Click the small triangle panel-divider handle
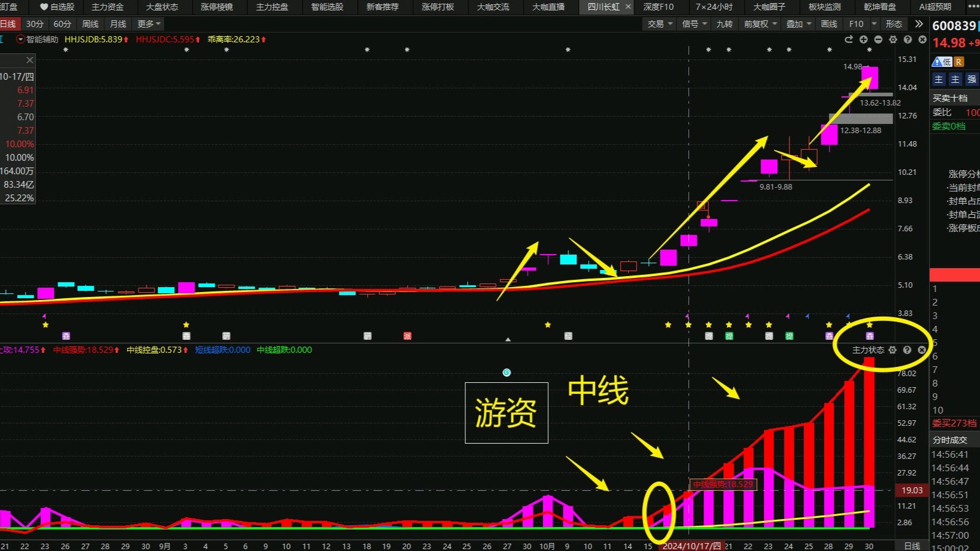 (x=508, y=339)
